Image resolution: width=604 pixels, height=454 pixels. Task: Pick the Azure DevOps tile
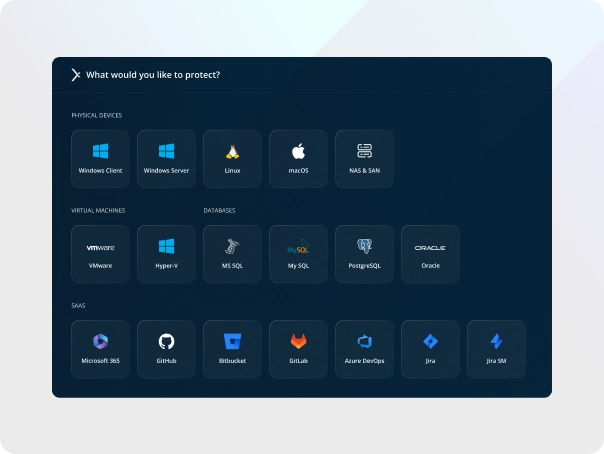(x=364, y=349)
